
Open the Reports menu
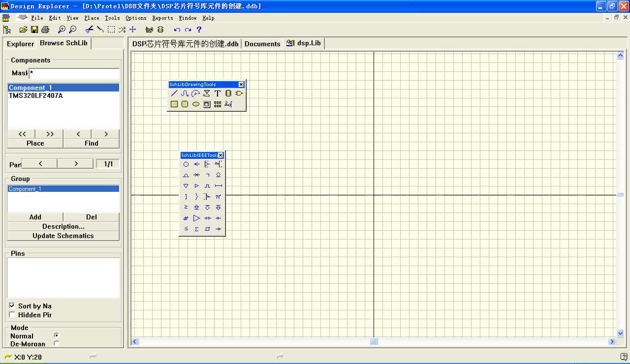(162, 18)
